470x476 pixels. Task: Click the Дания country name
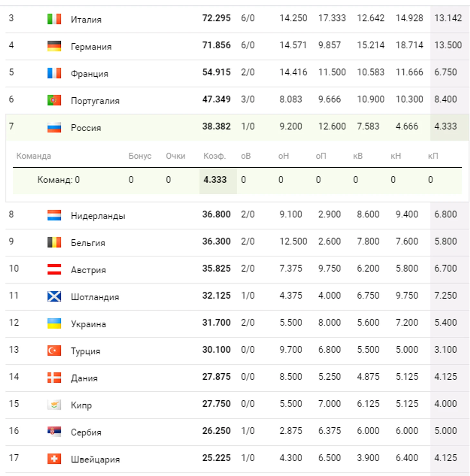point(84,378)
